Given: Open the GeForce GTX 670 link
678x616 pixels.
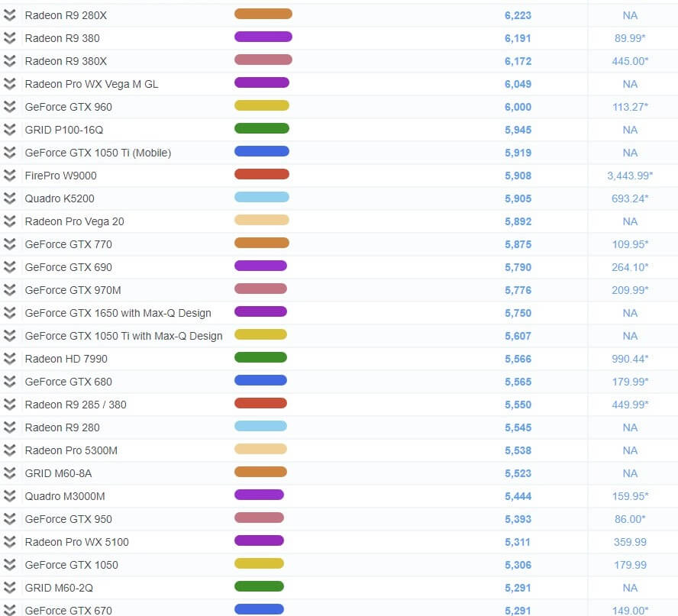Looking at the screenshot, I should coord(68,611).
